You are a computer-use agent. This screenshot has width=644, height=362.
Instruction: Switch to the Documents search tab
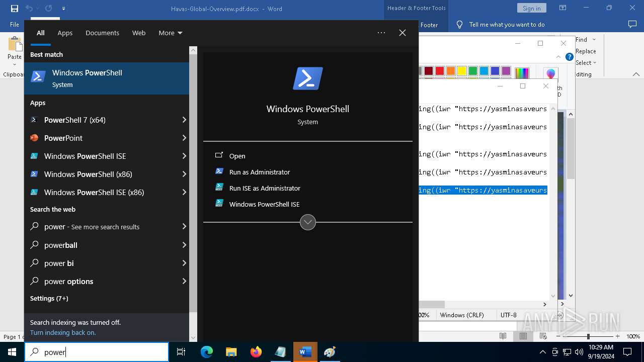pyautogui.click(x=102, y=33)
